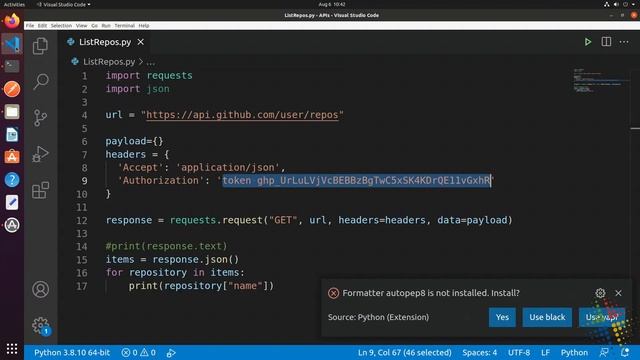Open Files manager from the dock
640x360 pixels.
click(12, 111)
